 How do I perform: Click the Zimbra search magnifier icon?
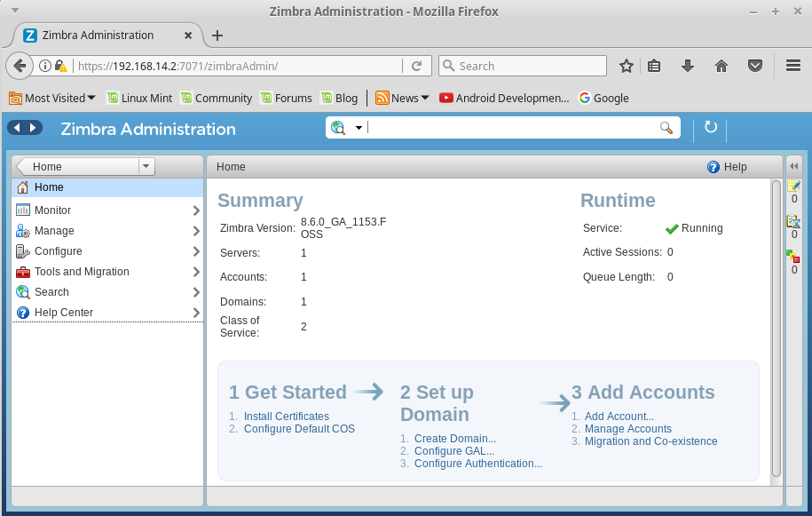[x=666, y=128]
